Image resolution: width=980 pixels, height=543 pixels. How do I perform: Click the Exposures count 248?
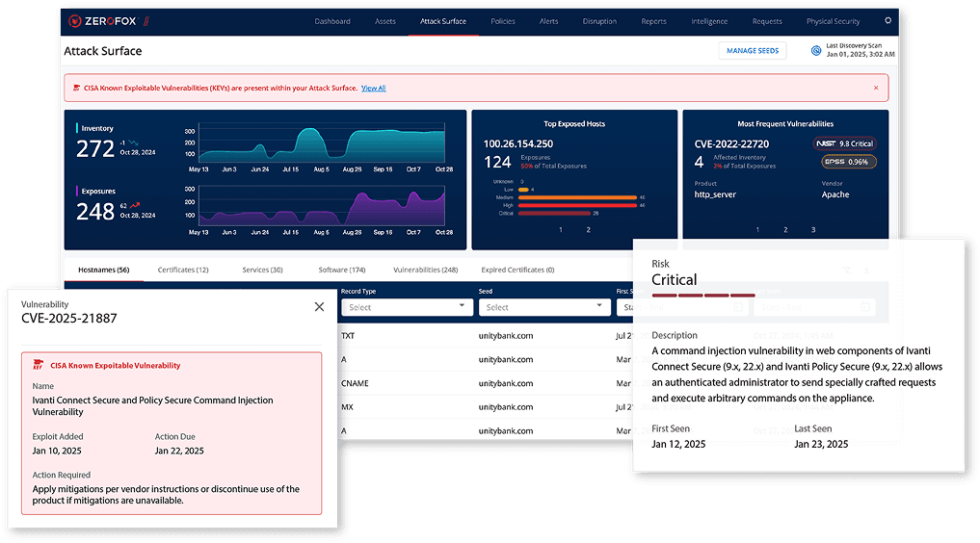95,212
